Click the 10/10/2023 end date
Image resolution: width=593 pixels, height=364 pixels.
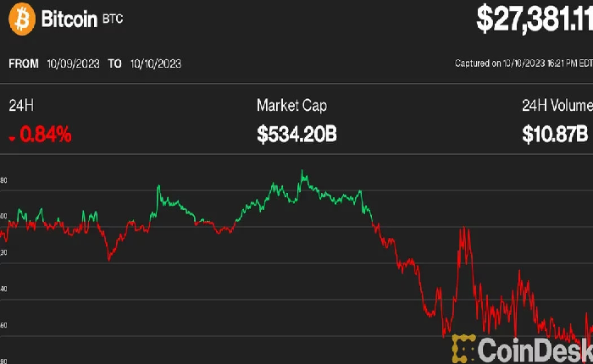point(156,63)
